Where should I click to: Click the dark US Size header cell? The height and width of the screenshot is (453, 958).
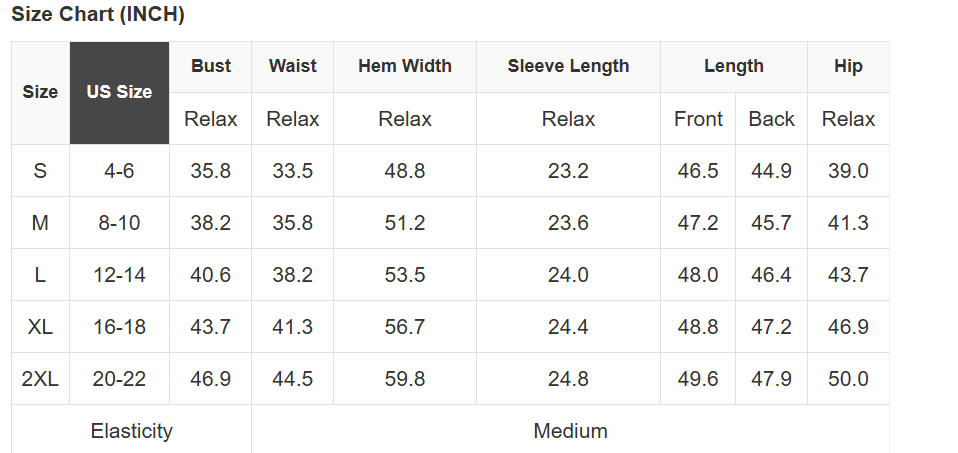coord(119,92)
